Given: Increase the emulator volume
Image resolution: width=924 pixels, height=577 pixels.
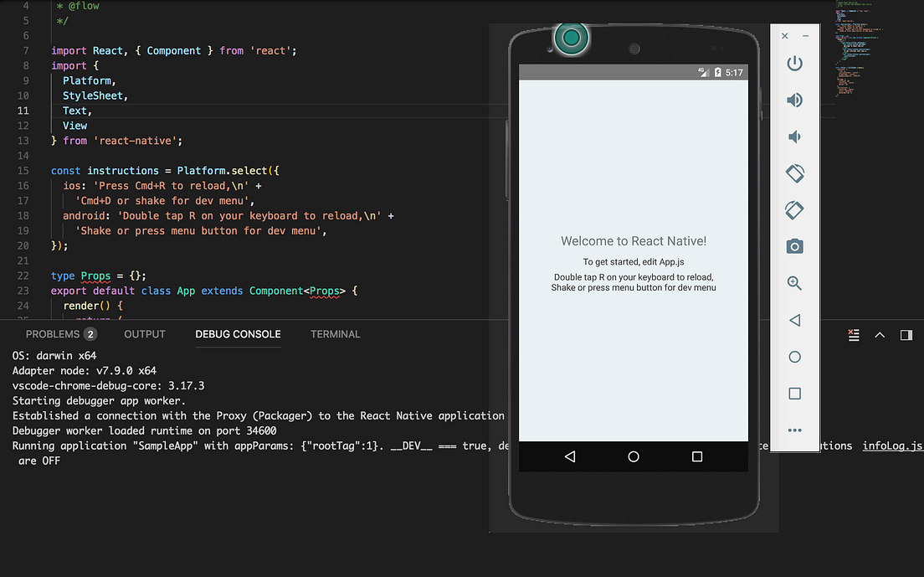Looking at the screenshot, I should pyautogui.click(x=794, y=100).
